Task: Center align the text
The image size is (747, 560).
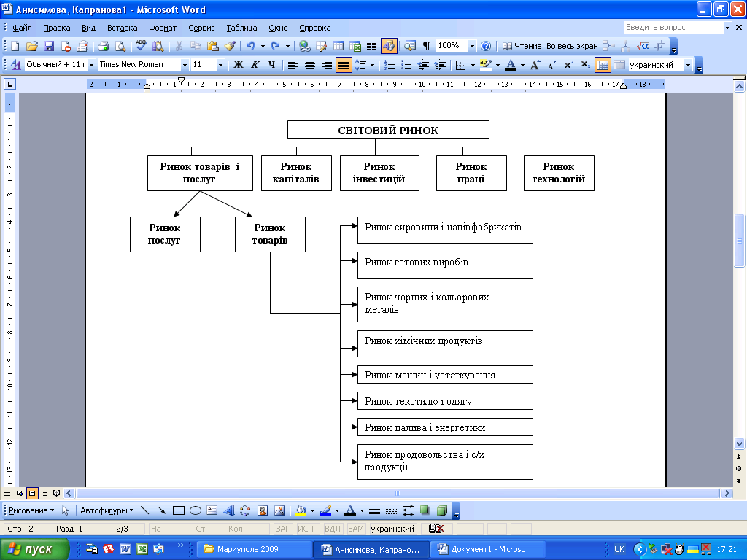Action: point(309,65)
